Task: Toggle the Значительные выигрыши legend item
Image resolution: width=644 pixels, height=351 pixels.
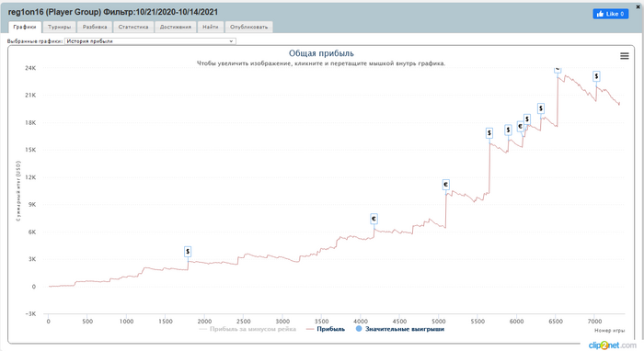Action: point(400,329)
